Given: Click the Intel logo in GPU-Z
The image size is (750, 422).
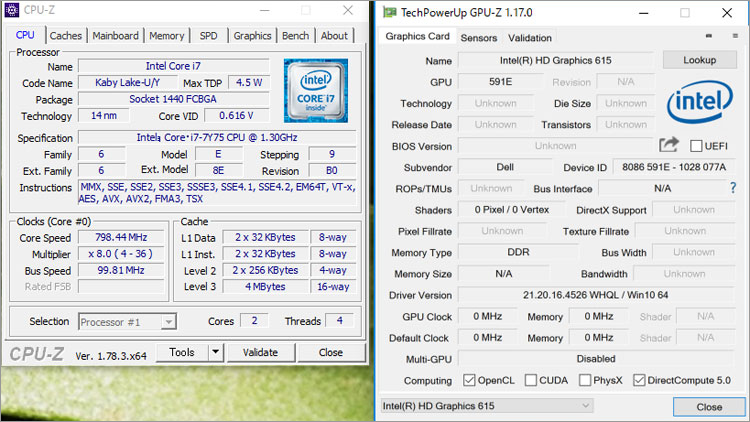Looking at the screenshot, I should [x=699, y=101].
